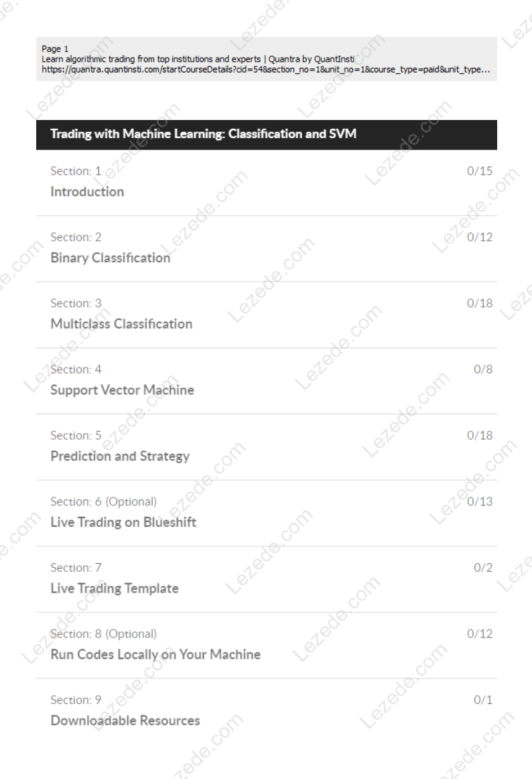Screen dimensions: 532x779
Task: Click the page title text in the header
Action: click(x=198, y=59)
